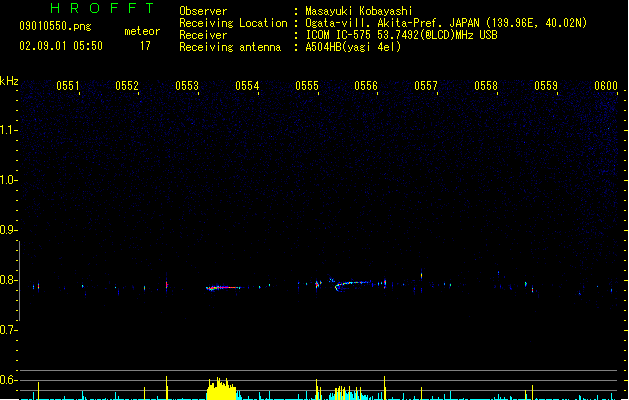This screenshot has width=629, height=400.
Task: Click the meteor count value 17
Action: pos(145,46)
